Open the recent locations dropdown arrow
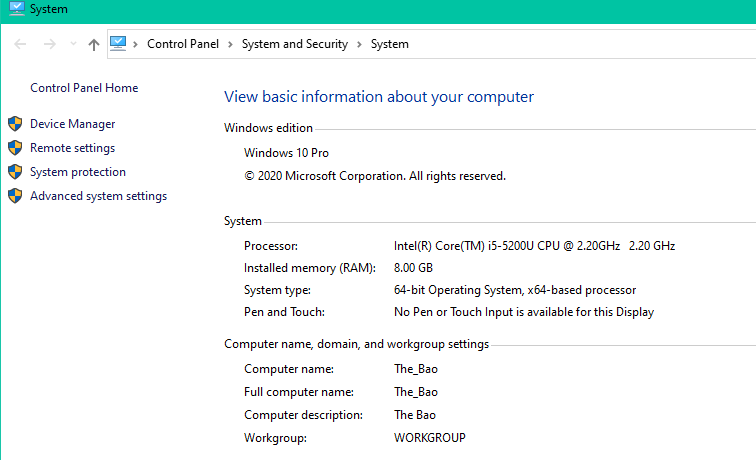The width and height of the screenshot is (756, 460). click(x=73, y=44)
